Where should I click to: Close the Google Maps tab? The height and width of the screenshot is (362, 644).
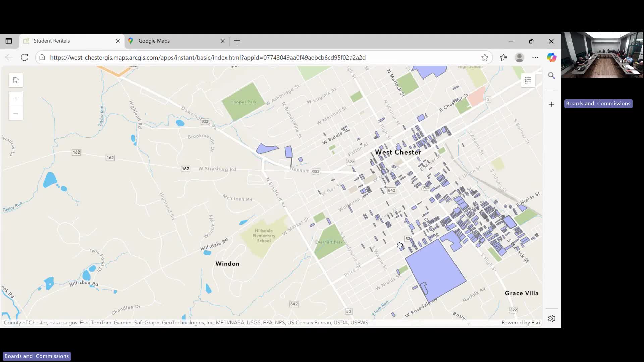[222, 41]
